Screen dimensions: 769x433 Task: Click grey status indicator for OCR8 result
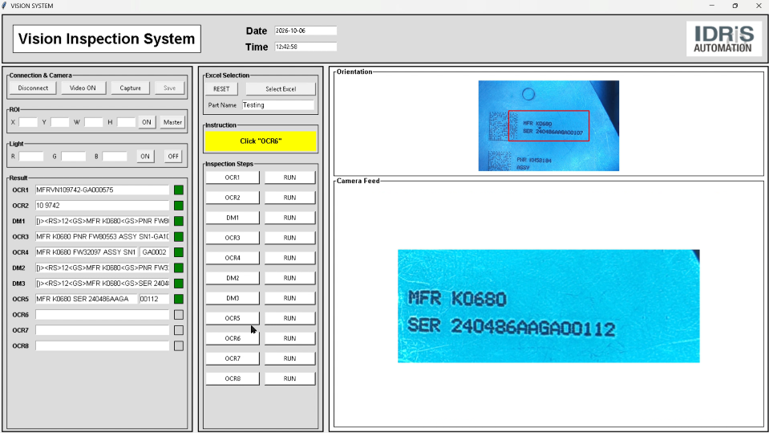tap(179, 346)
